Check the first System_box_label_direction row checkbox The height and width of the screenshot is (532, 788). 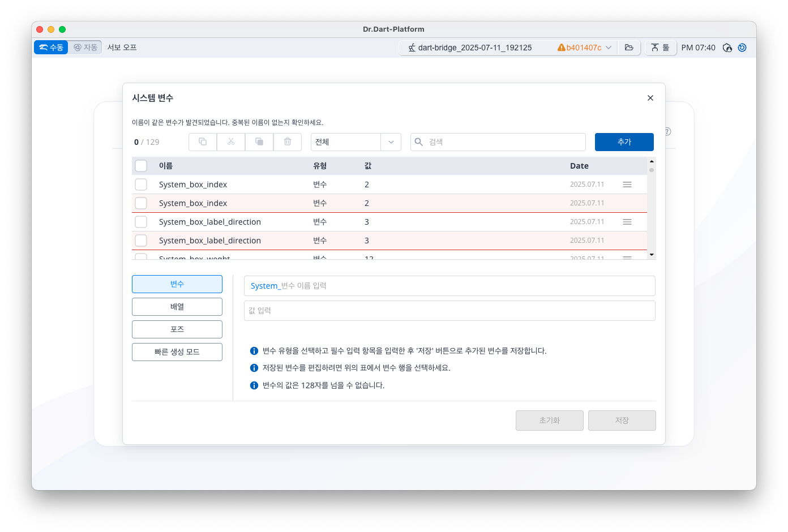tap(141, 222)
